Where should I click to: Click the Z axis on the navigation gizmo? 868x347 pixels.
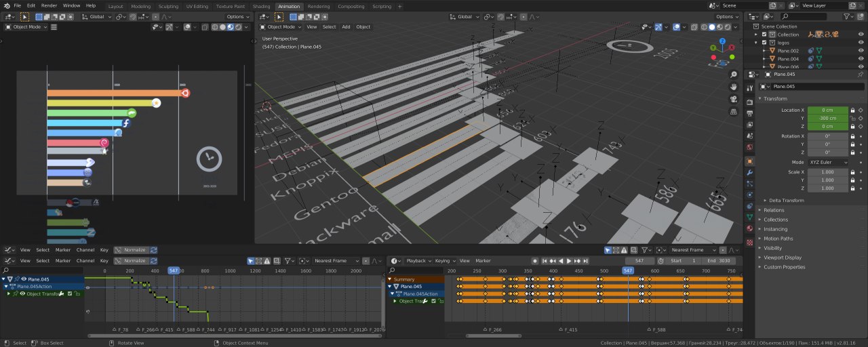point(722,41)
